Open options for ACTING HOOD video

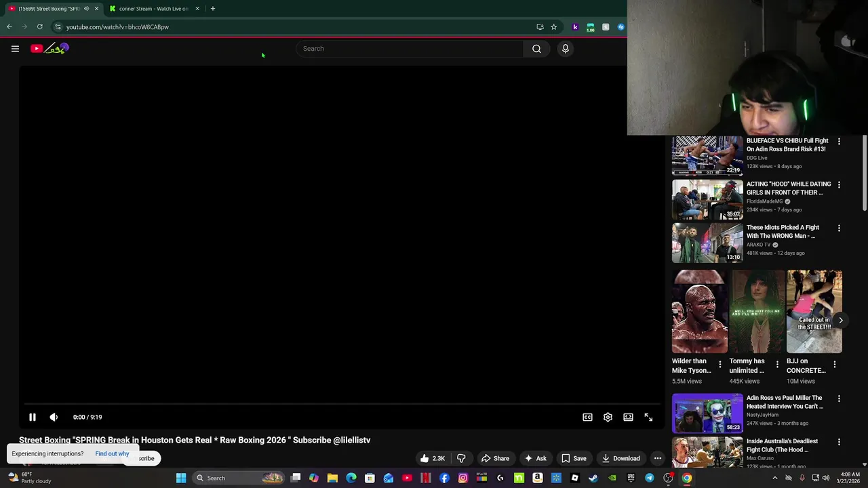[839, 184]
